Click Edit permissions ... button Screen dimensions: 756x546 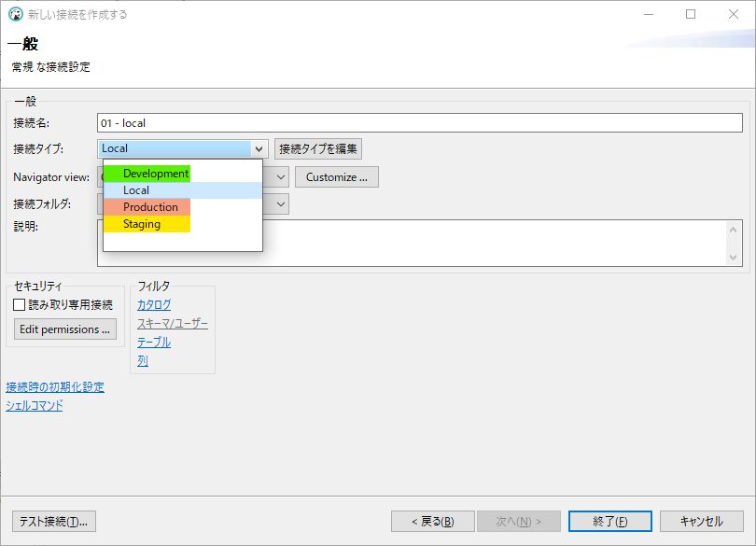(x=65, y=329)
